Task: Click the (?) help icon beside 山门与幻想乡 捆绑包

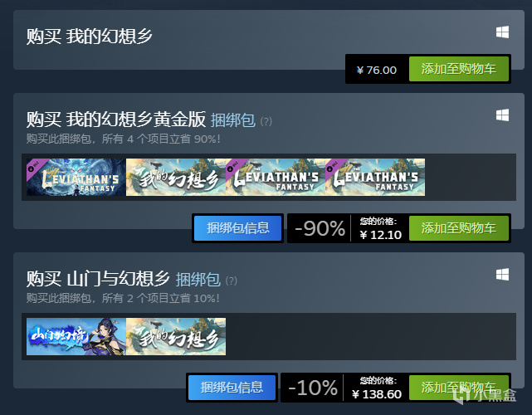Action: 232,281
